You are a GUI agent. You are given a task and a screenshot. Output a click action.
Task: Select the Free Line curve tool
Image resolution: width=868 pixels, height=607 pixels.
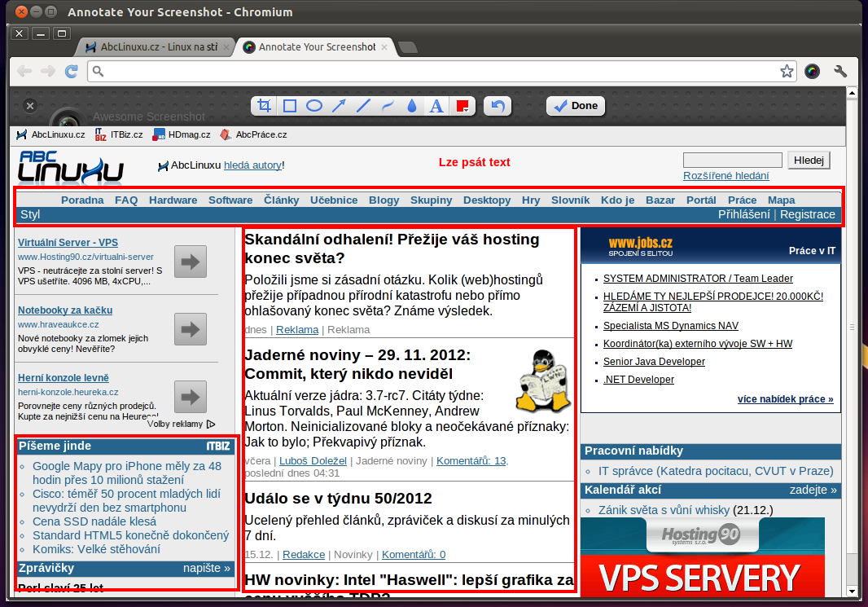point(388,106)
